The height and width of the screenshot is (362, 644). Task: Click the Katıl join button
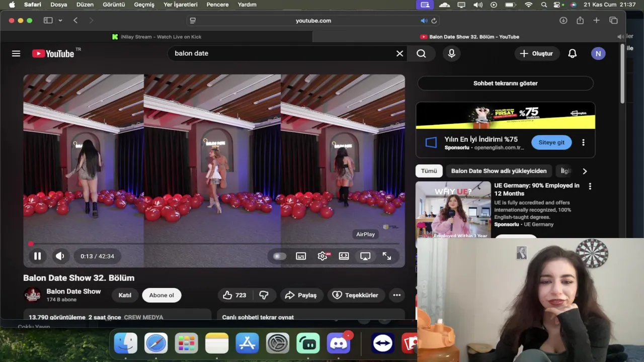125,295
